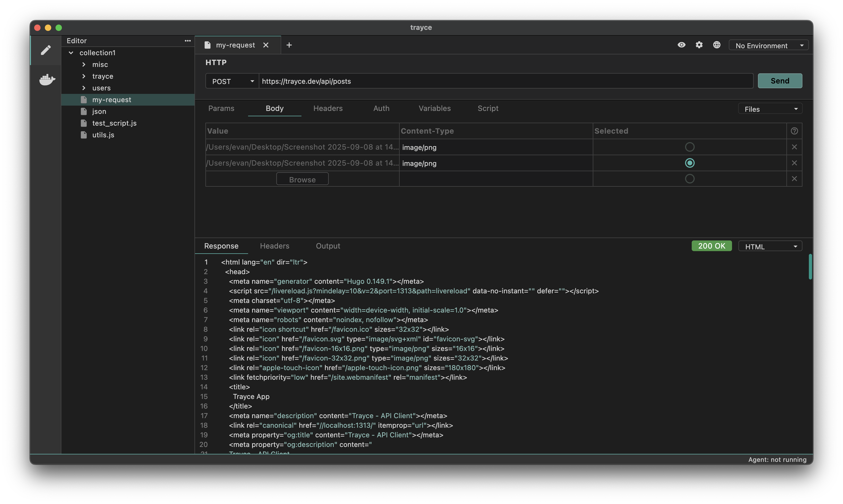Switch to the Auth tab

click(x=381, y=108)
